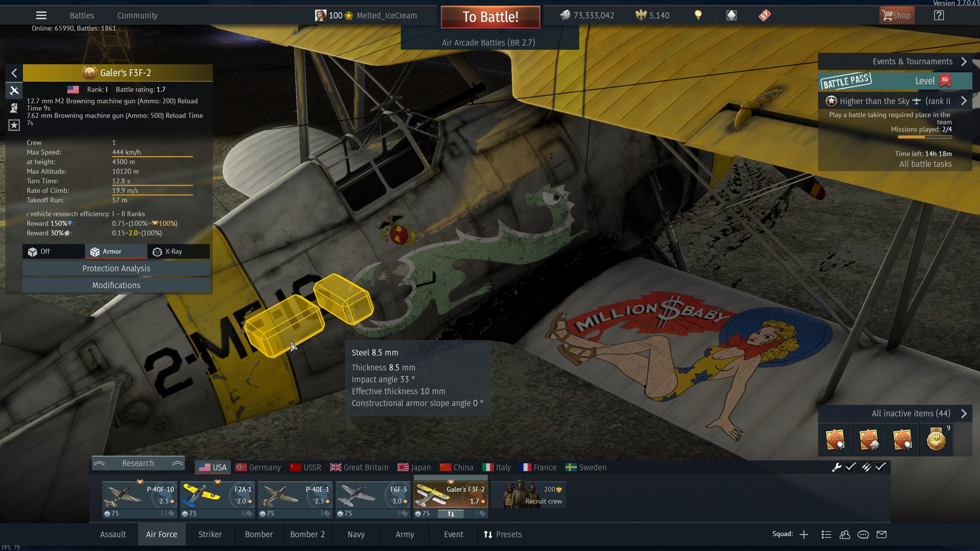Toggle auto-repair checkbox beside wrench
980x551 pixels.
[850, 467]
